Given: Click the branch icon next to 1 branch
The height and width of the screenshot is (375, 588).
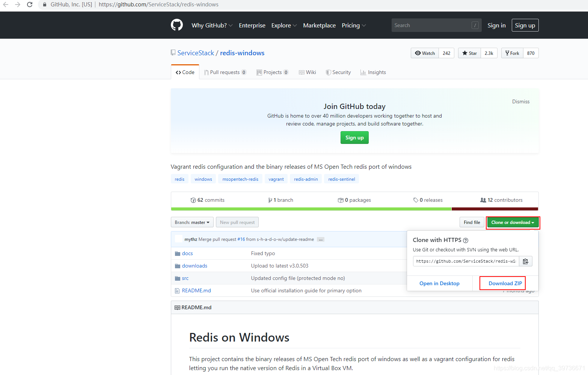Looking at the screenshot, I should pyautogui.click(x=270, y=200).
